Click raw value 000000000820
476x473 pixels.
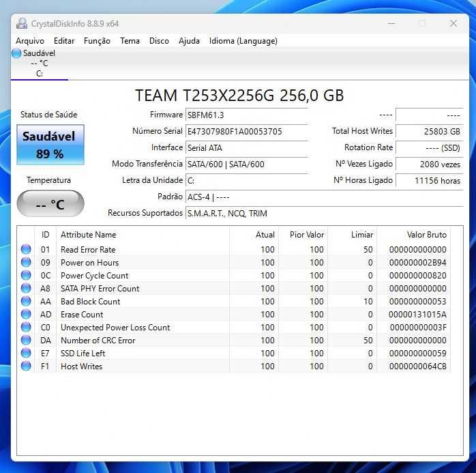tap(418, 276)
